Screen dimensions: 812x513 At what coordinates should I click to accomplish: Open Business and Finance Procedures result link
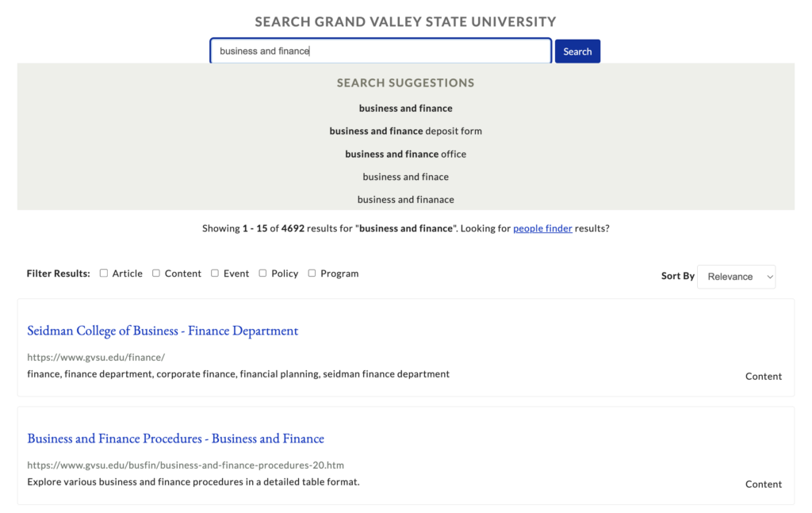coord(175,438)
